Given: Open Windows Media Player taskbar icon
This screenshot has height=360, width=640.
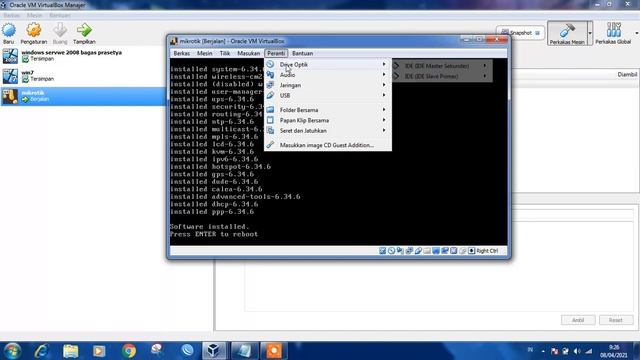Looking at the screenshot, I should (99, 351).
